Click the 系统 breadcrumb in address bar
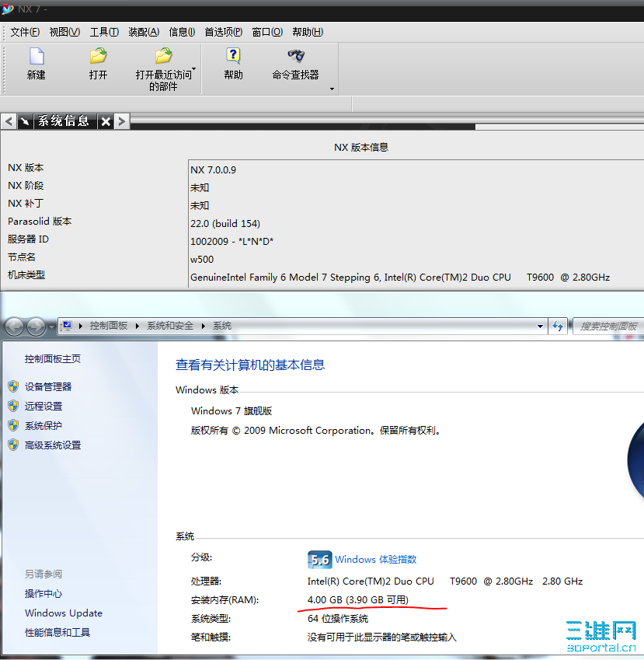 coord(222,326)
